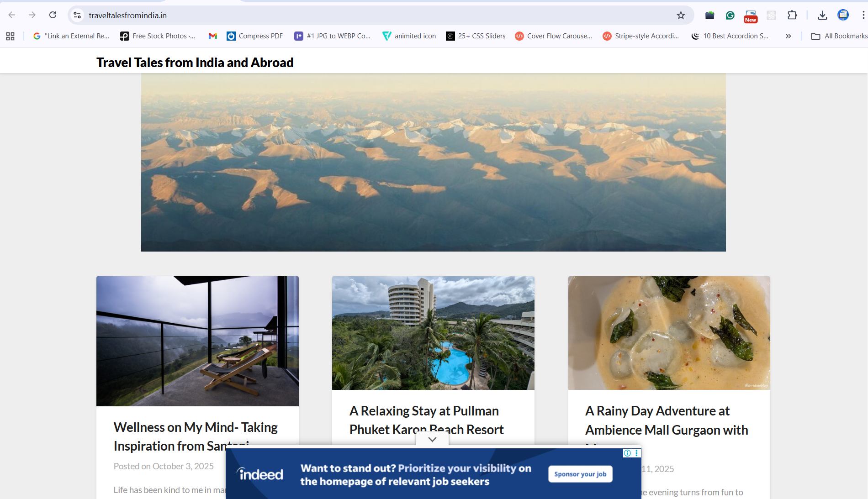
Task: Bookmark this page with star icon
Action: coord(681,15)
